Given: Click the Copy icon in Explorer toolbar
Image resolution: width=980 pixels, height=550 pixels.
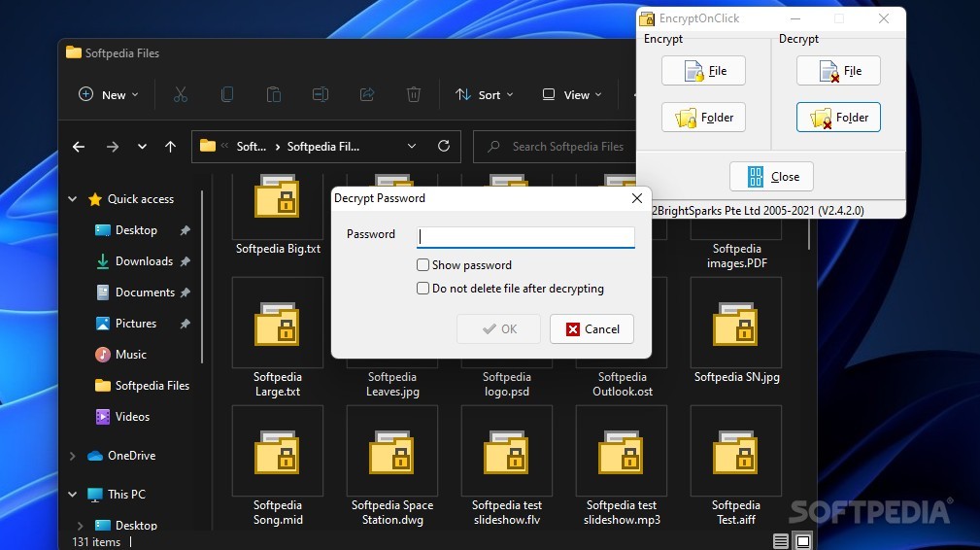Looking at the screenshot, I should (x=227, y=95).
